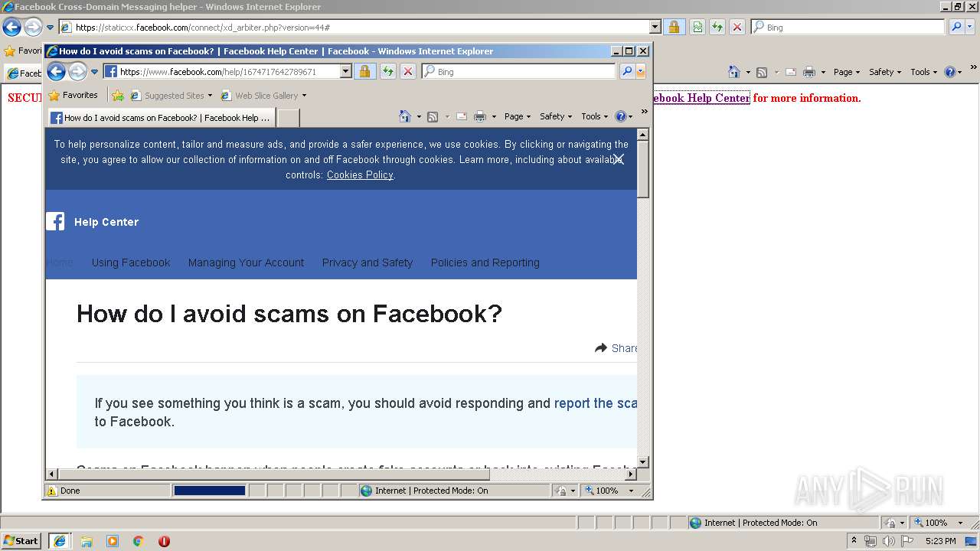The height and width of the screenshot is (551, 980).
Task: Click the background window search magnifier button
Action: click(x=955, y=27)
